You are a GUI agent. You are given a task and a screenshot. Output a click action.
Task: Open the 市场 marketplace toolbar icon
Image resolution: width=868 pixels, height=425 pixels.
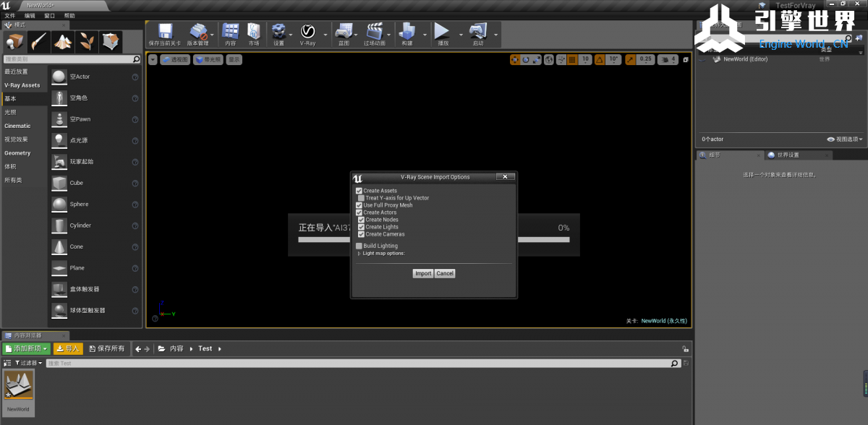click(x=254, y=31)
